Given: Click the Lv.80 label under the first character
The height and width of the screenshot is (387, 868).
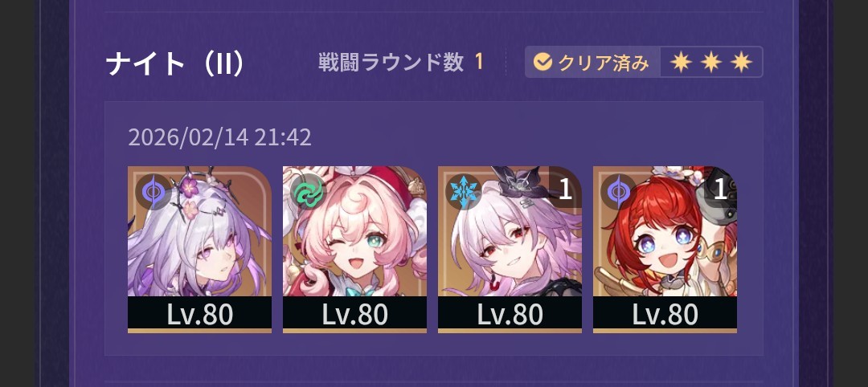Looking at the screenshot, I should point(200,314).
